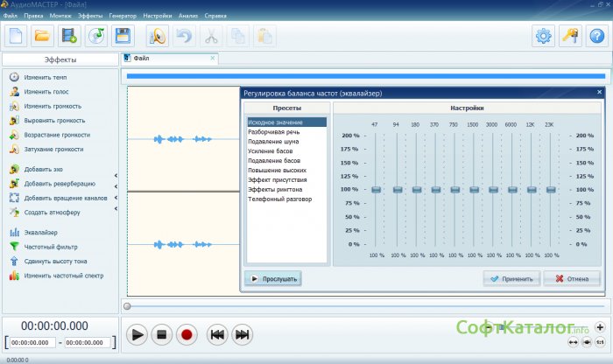
Task: Skip to end with the forward button
Action: [x=242, y=334]
